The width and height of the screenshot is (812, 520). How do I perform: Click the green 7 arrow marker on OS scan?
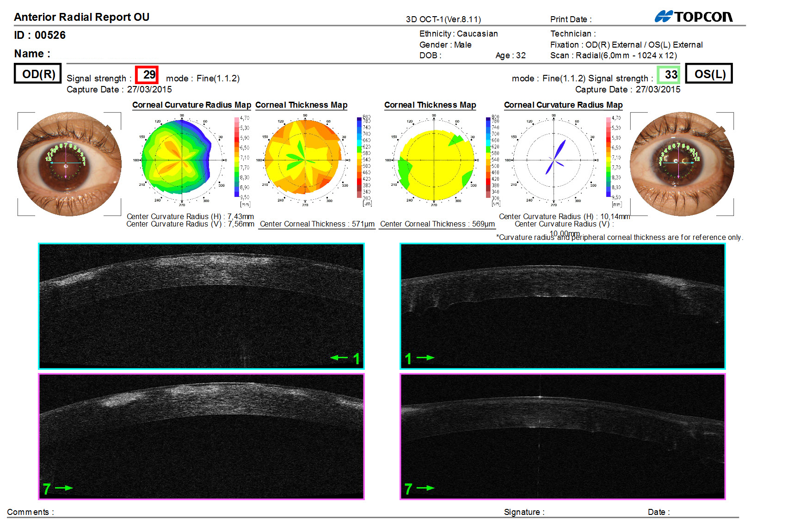pos(419,489)
